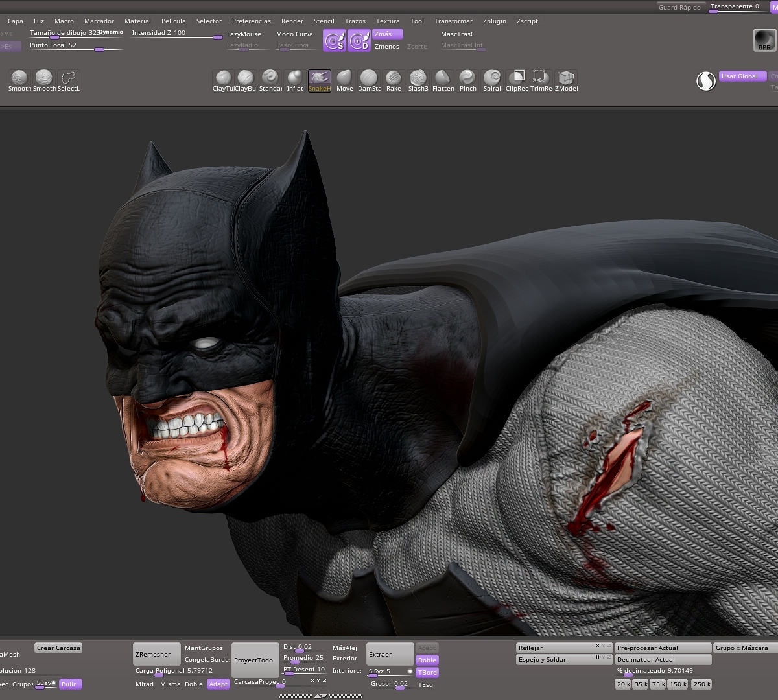Select the TrimRect brush icon

click(x=541, y=78)
